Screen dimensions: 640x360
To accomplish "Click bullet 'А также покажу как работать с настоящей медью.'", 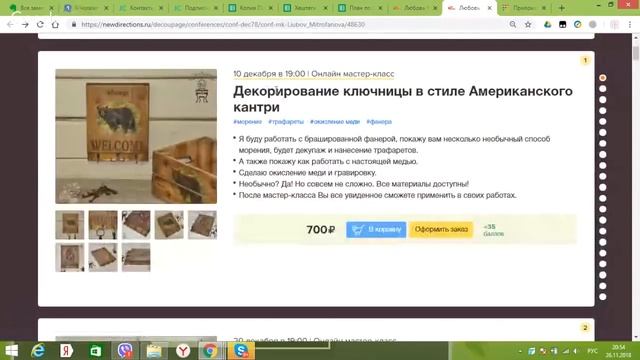I will [328, 161].
